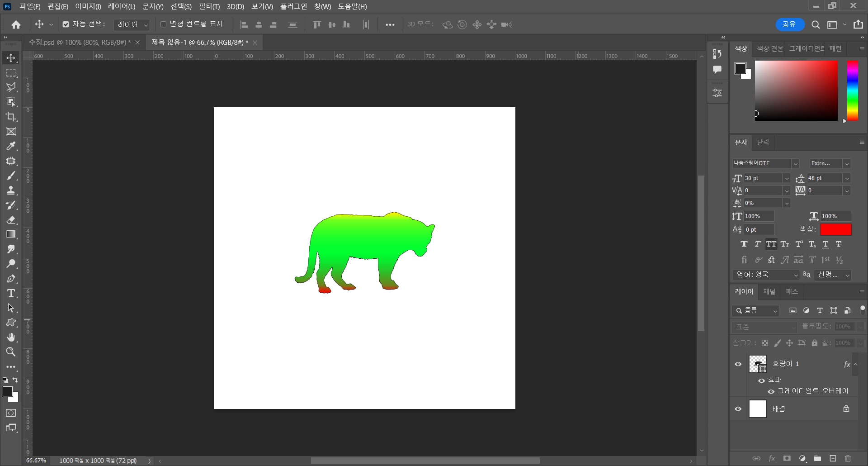Switch to the 그레이디언트 panel tab
The height and width of the screenshot is (466, 868).
[x=807, y=49]
